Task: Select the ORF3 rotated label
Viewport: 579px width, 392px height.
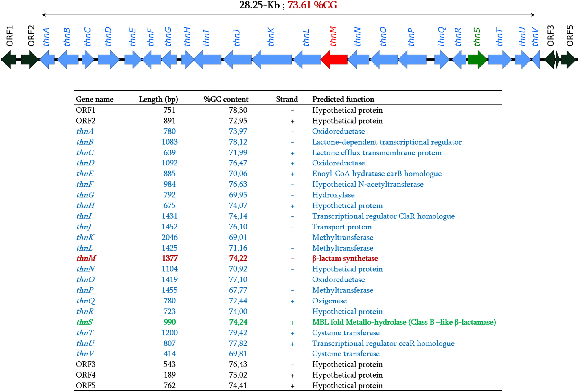Action: click(551, 36)
